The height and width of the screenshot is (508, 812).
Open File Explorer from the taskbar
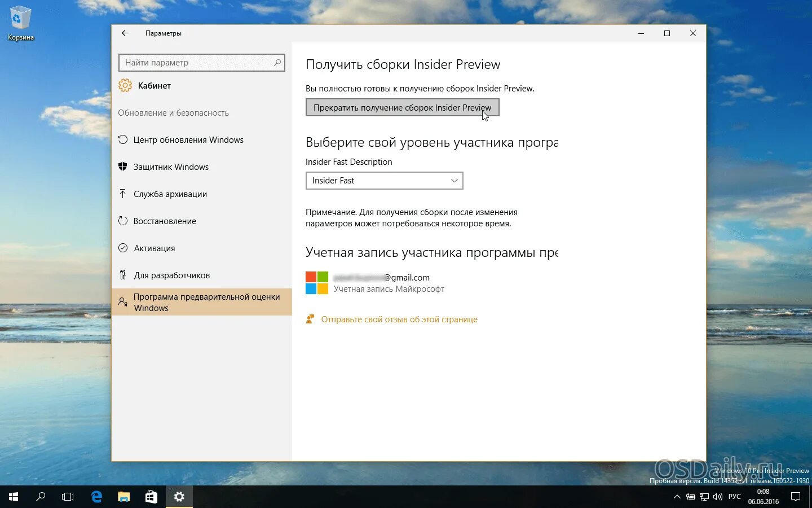123,497
